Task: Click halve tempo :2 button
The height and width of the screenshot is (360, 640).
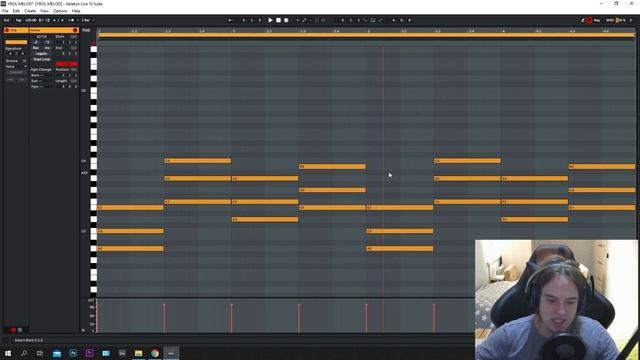Action: [36, 42]
